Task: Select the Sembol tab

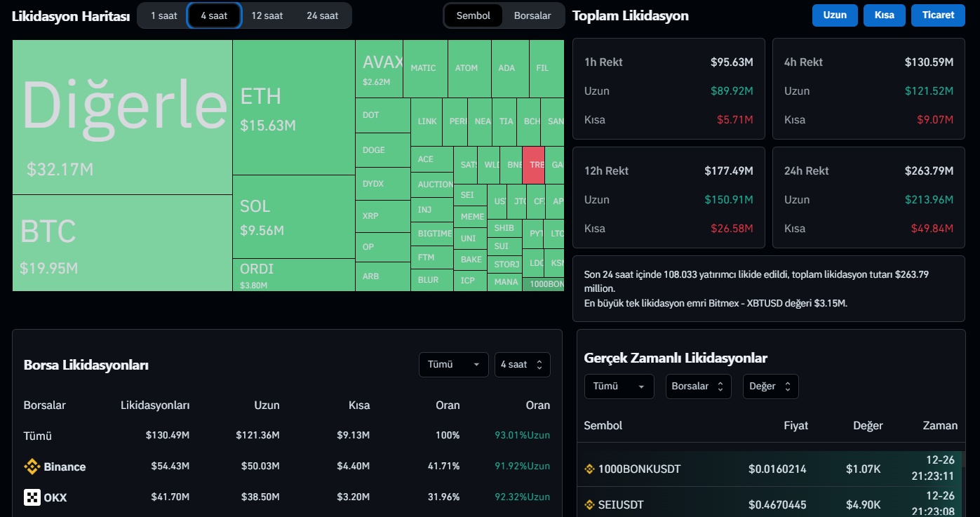Action: pos(474,15)
